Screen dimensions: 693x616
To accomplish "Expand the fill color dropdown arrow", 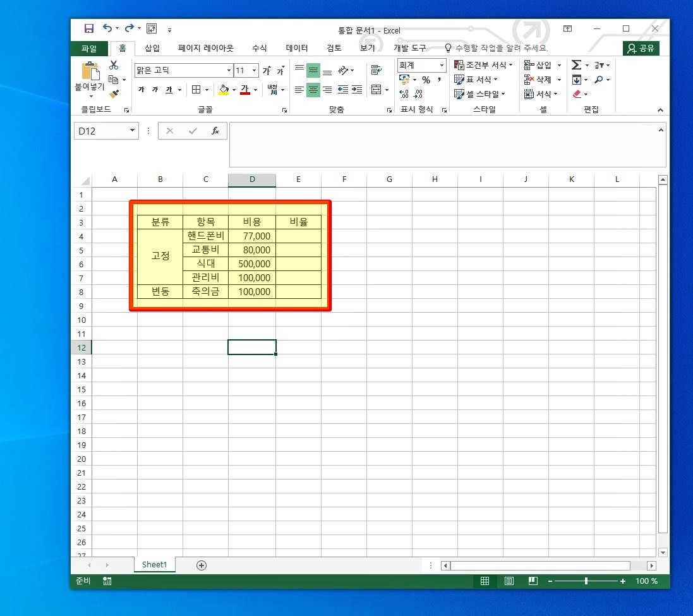I will pyautogui.click(x=234, y=90).
